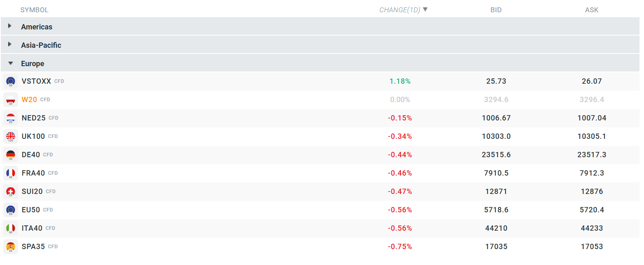Viewport: 644px width, 265px height.
Task: Click the DE40 bid price 23515.6
Action: click(496, 155)
